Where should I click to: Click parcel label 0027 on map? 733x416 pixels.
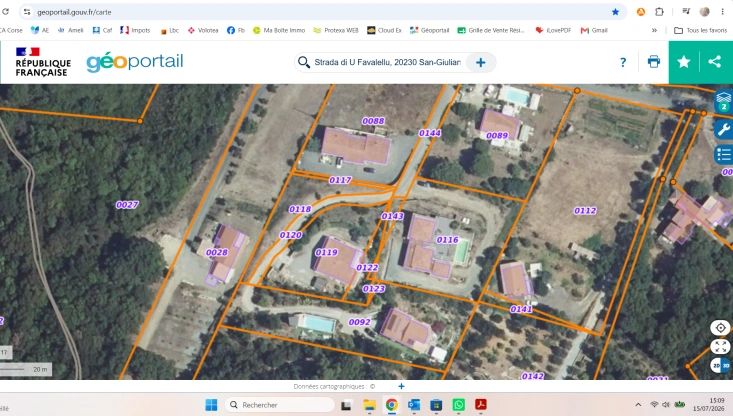pyautogui.click(x=127, y=205)
